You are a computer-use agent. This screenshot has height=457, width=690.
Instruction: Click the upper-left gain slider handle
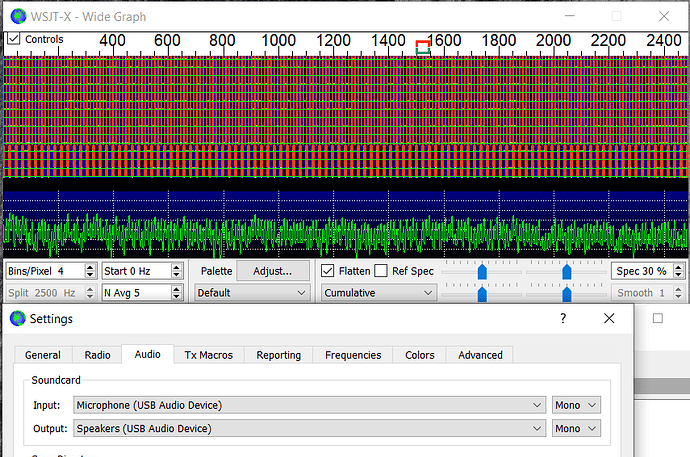click(x=482, y=272)
